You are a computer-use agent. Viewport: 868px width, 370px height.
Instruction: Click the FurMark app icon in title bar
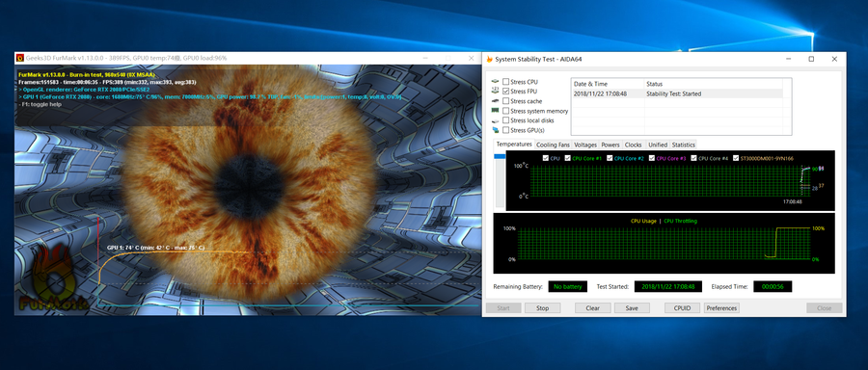tap(20, 58)
